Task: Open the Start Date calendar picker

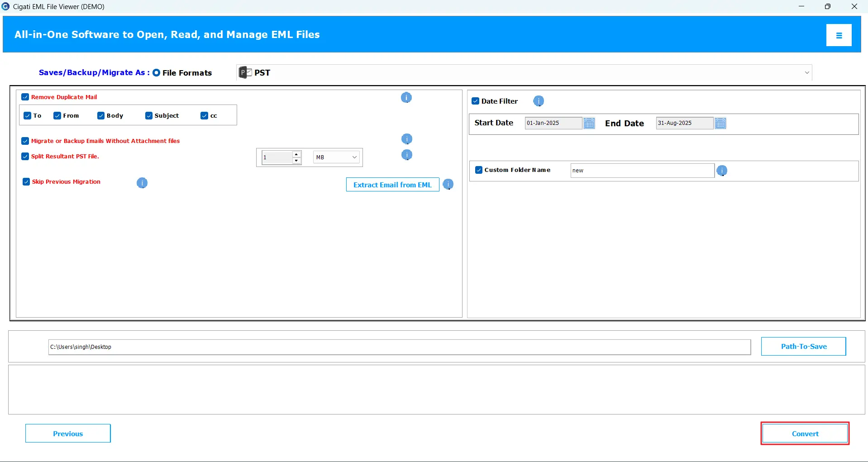Action: (589, 123)
